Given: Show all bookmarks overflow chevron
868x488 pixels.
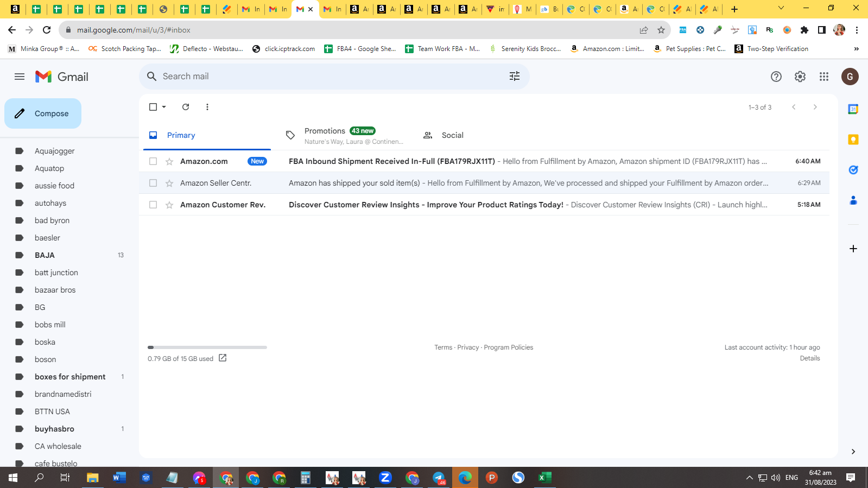Looking at the screenshot, I should (x=856, y=49).
